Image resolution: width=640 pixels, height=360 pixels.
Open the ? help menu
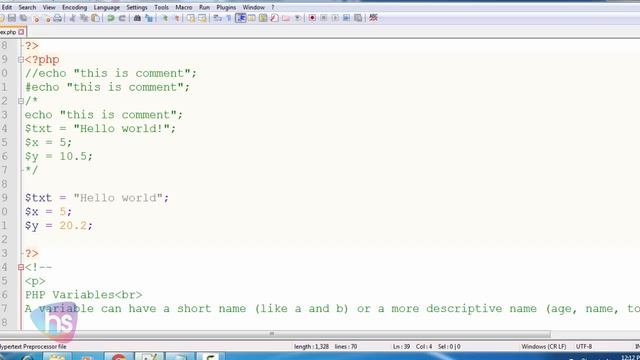point(273,7)
